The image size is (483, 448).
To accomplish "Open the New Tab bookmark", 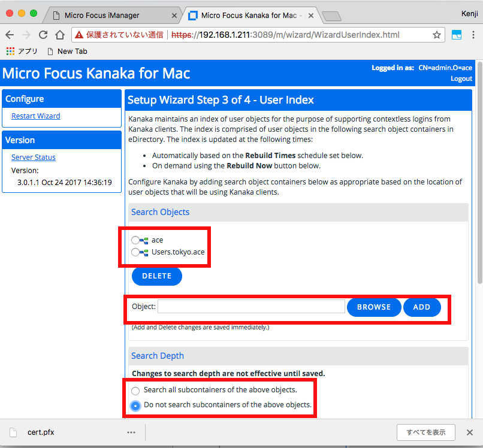I will (x=68, y=51).
